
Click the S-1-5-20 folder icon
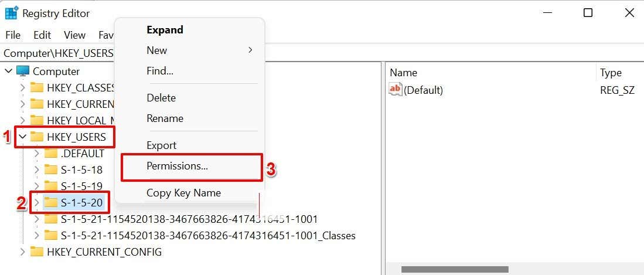[x=51, y=202]
